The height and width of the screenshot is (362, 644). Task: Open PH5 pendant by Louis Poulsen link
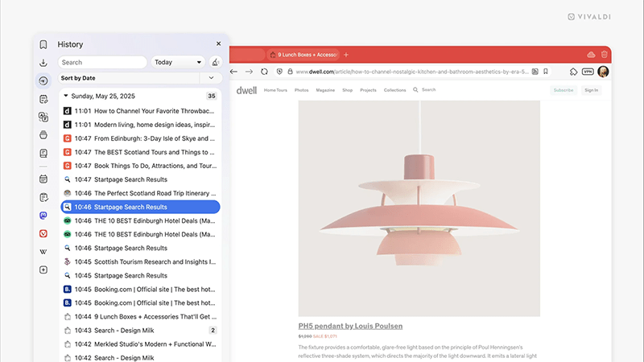point(350,326)
